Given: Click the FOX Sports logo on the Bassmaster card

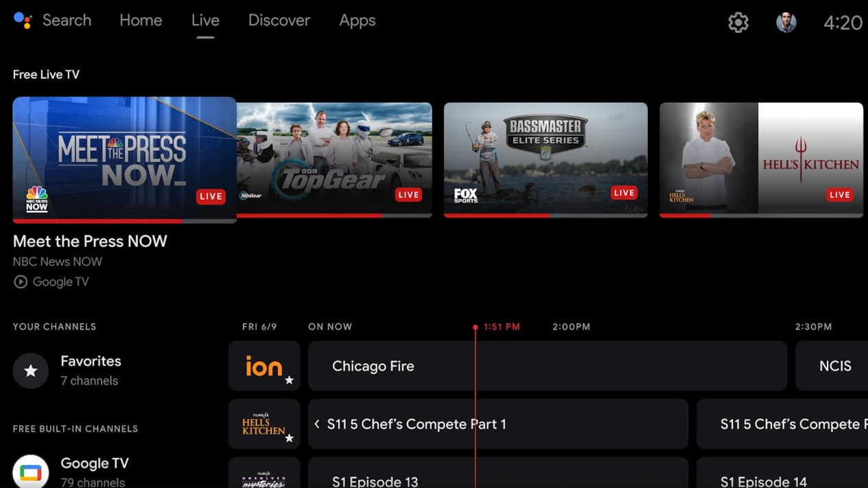Looking at the screenshot, I should point(465,196).
